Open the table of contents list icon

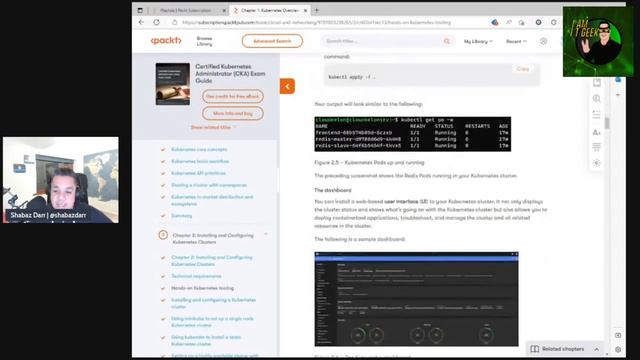click(x=597, y=115)
